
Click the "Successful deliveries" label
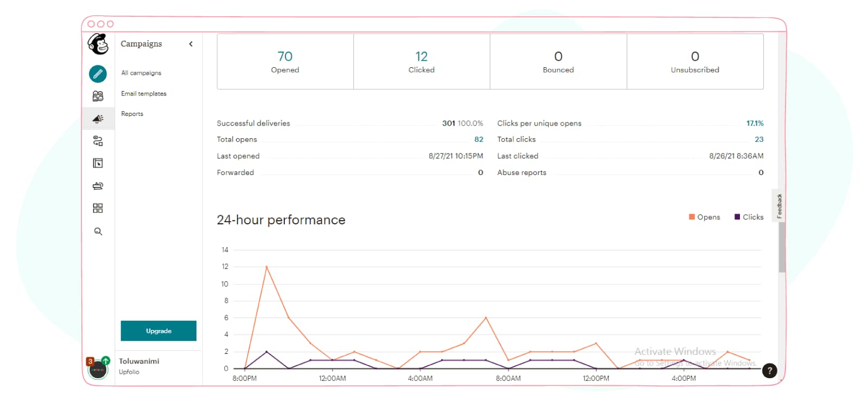[x=253, y=123]
